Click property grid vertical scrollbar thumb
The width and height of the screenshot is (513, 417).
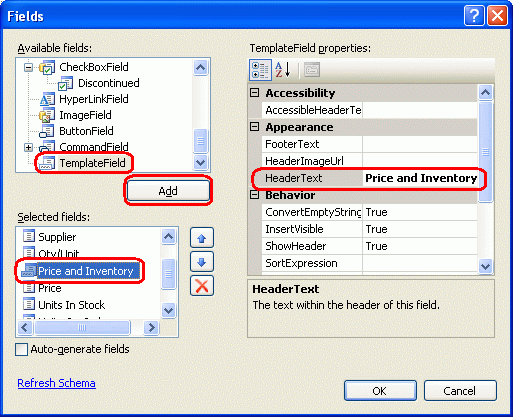coord(485,152)
